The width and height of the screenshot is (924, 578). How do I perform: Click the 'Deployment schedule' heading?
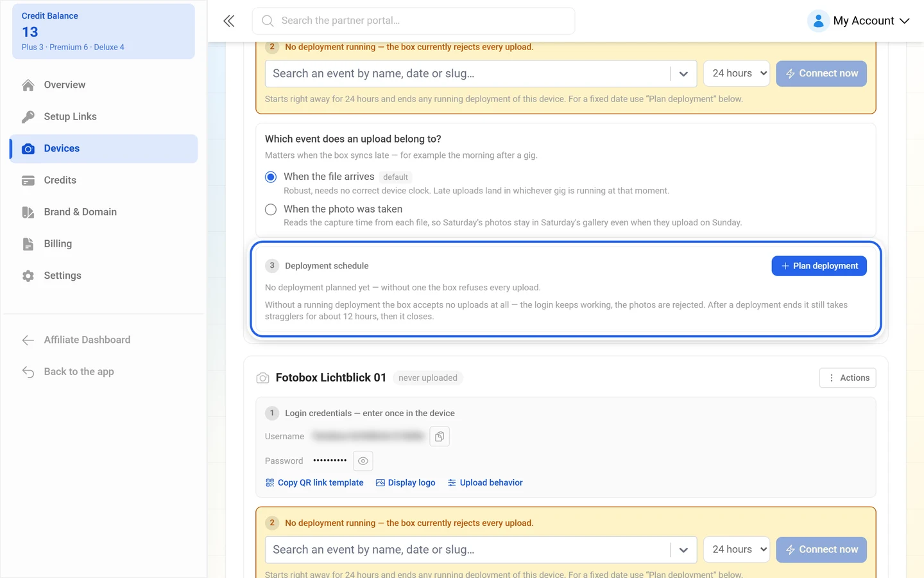tap(327, 266)
